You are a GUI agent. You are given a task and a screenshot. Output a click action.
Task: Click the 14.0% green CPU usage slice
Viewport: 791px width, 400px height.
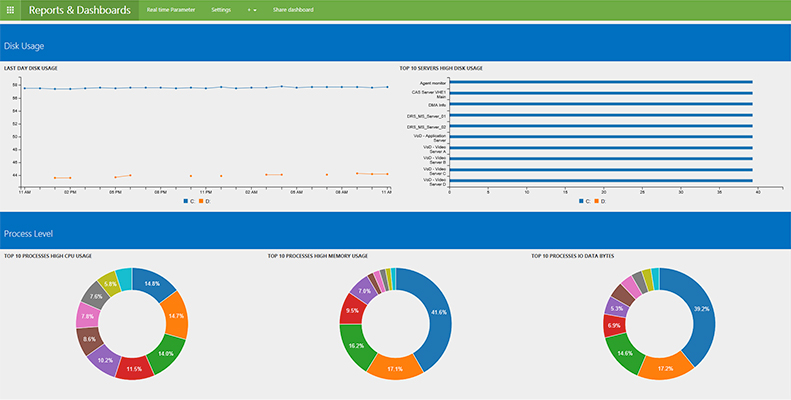coord(167,353)
